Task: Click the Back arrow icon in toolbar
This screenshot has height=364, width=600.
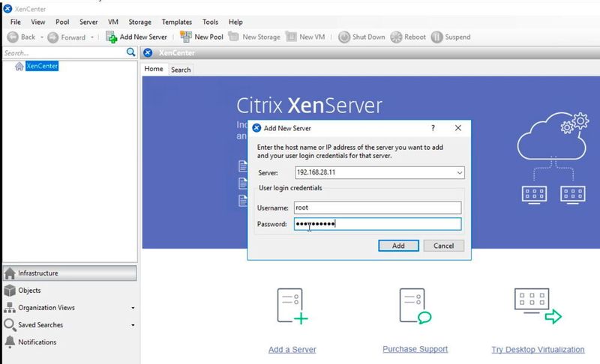Action: tap(13, 37)
